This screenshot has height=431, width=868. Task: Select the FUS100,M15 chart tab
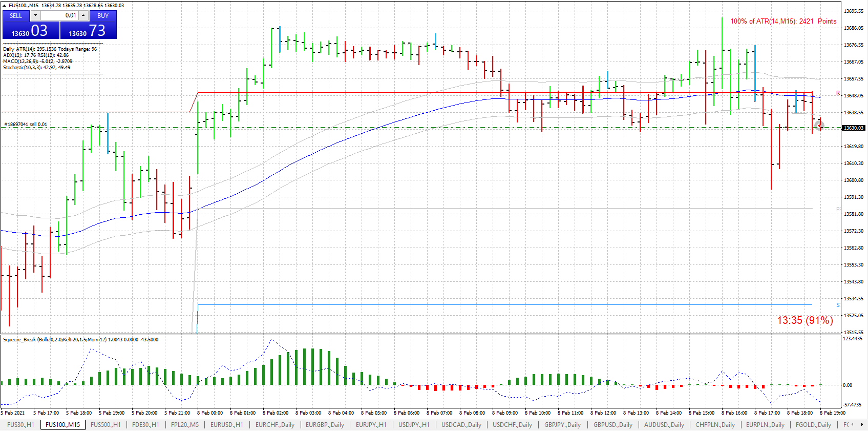click(62, 425)
